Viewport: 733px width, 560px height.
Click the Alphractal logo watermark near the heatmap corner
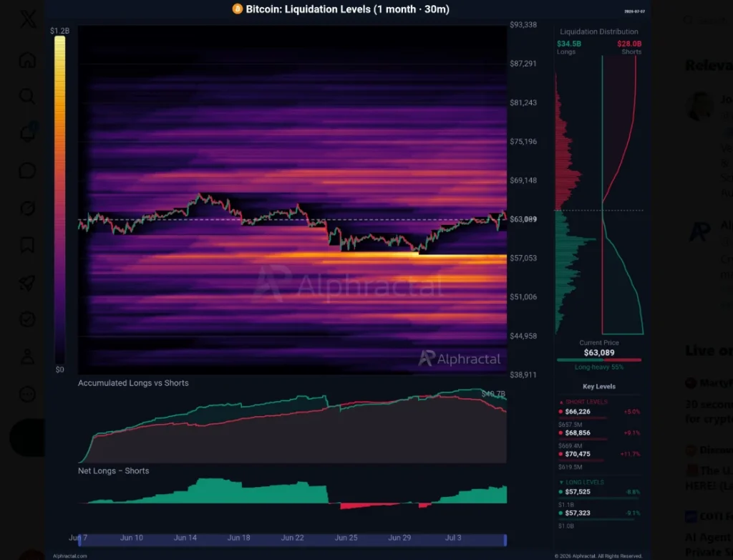[459, 358]
